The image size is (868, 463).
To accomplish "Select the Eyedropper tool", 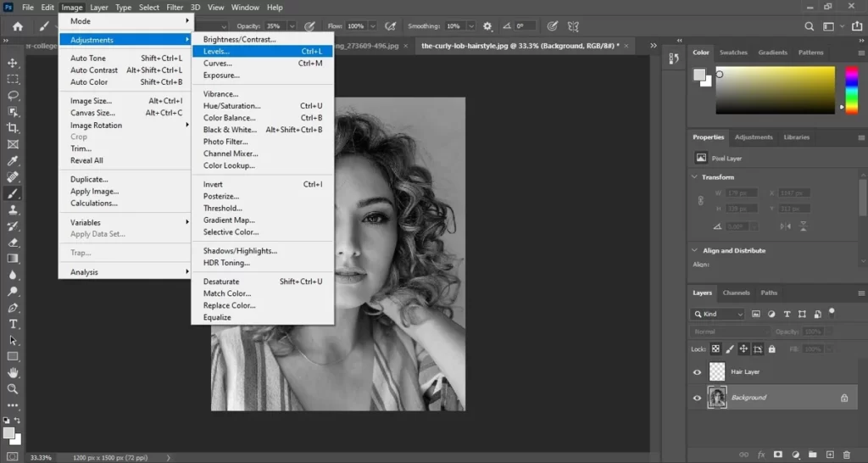I will coord(13,160).
